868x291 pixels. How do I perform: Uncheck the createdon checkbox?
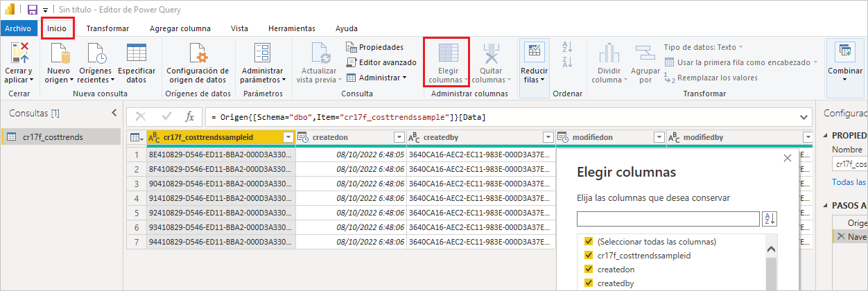pos(589,270)
